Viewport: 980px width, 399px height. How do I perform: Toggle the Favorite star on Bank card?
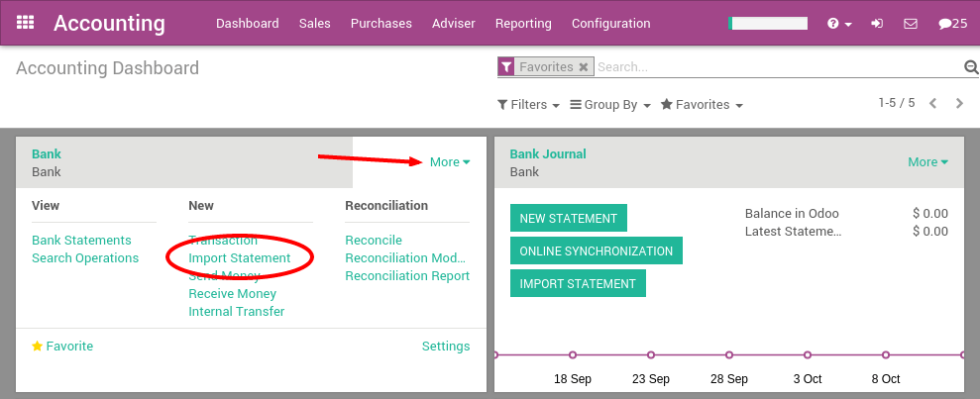pyautogui.click(x=62, y=347)
